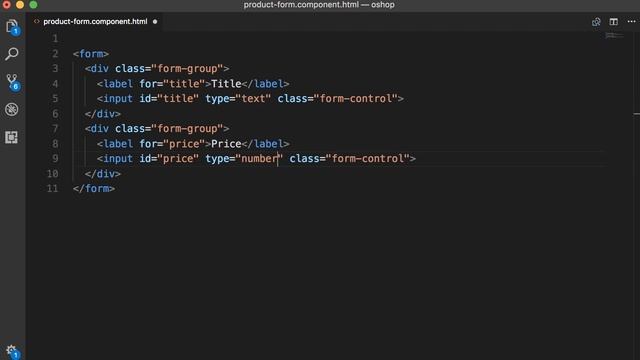Image resolution: width=640 pixels, height=360 pixels.
Task: Click the open changes editor icon
Action: 596,22
